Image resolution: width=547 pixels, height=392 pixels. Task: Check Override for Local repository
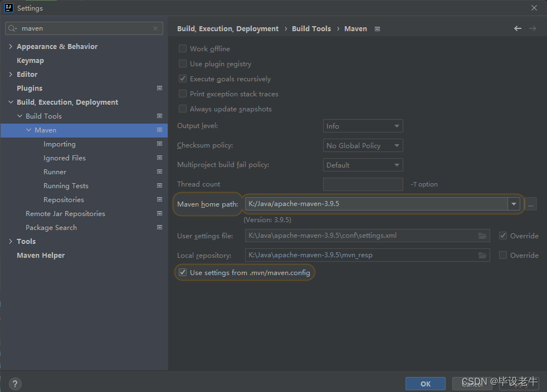(x=502, y=255)
